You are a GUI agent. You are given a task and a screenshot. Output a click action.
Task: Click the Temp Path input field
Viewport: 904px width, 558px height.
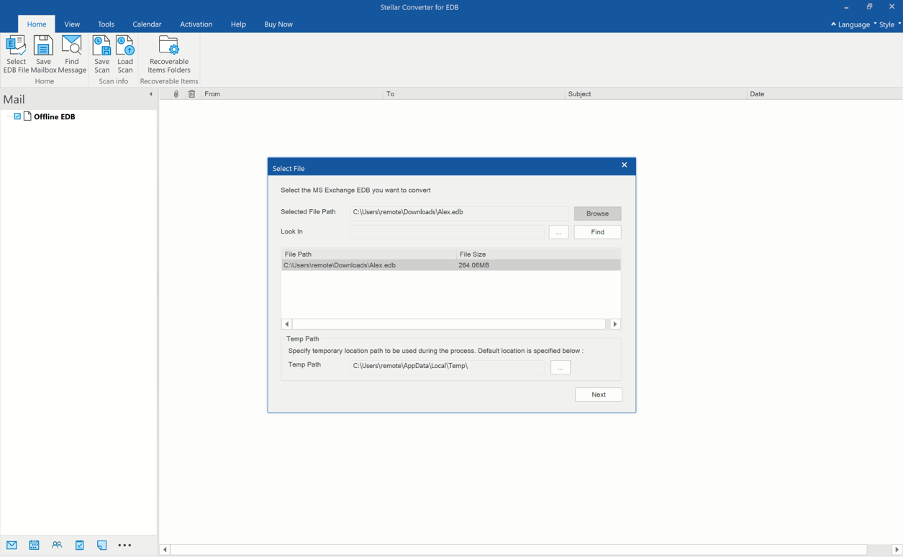click(447, 366)
